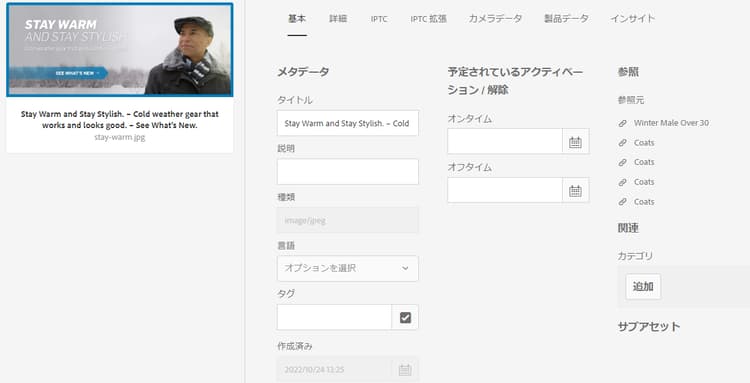Click the 追加 category button

[x=643, y=287]
